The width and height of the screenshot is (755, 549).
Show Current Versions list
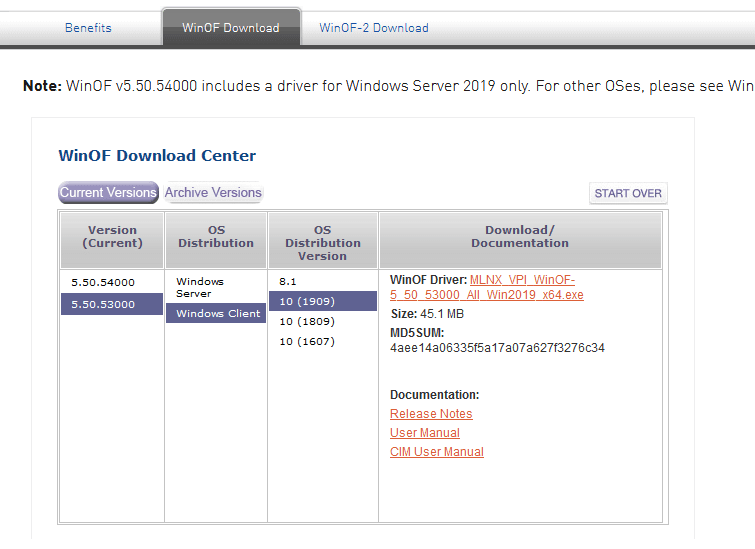click(x=108, y=192)
